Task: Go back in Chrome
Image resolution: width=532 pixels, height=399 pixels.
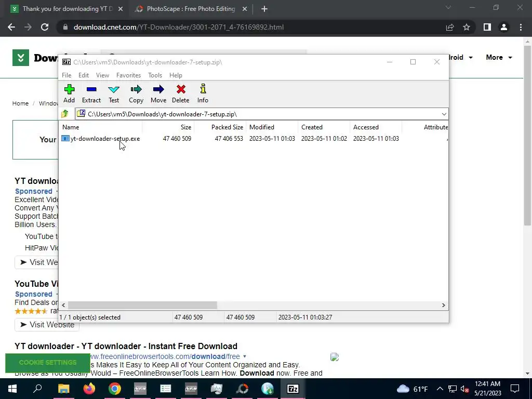Action: click(11, 27)
